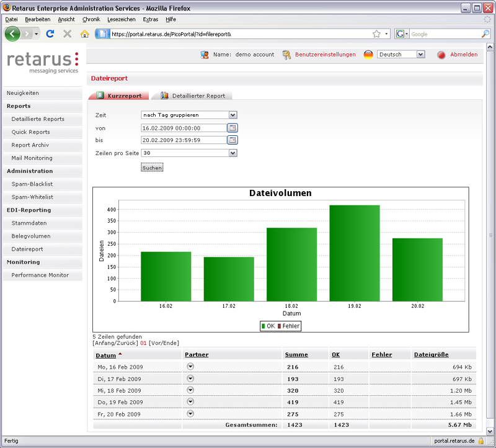Click the browser home icon
Viewport: 496px width, 448px height.
coord(84,34)
